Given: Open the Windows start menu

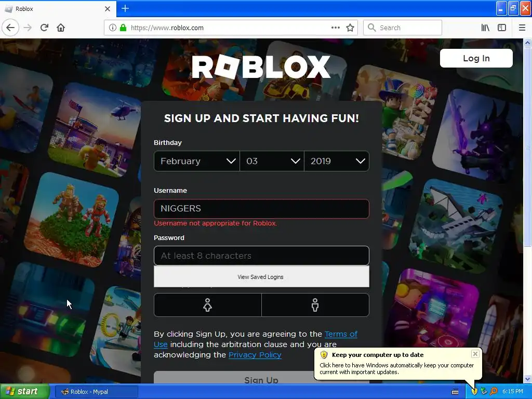Looking at the screenshot, I should [24, 392].
